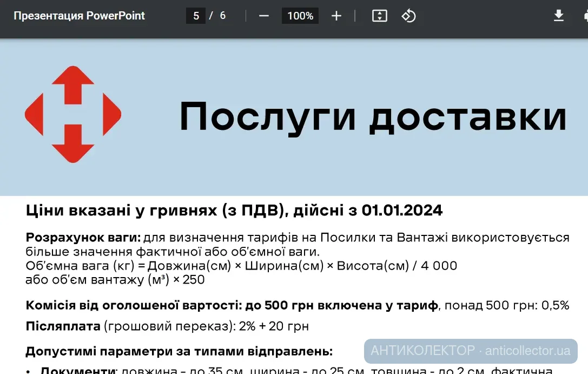Toggle fit-to-page view mode

coord(379,16)
